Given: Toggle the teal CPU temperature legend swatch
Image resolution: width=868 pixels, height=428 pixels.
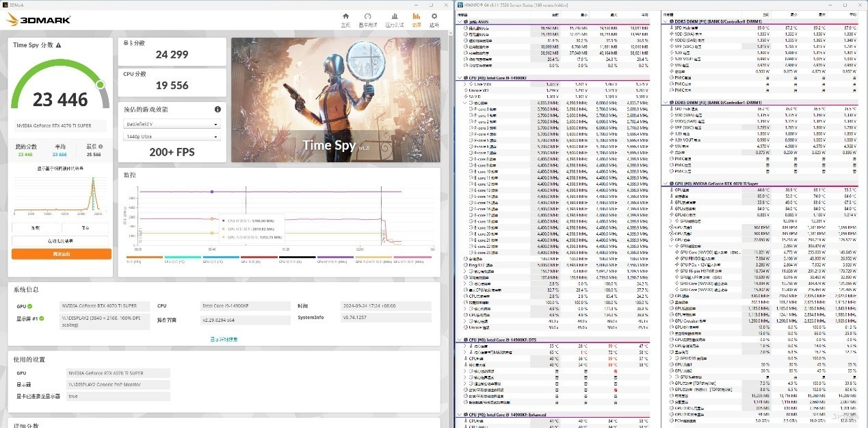Looking at the screenshot, I should tap(183, 258).
